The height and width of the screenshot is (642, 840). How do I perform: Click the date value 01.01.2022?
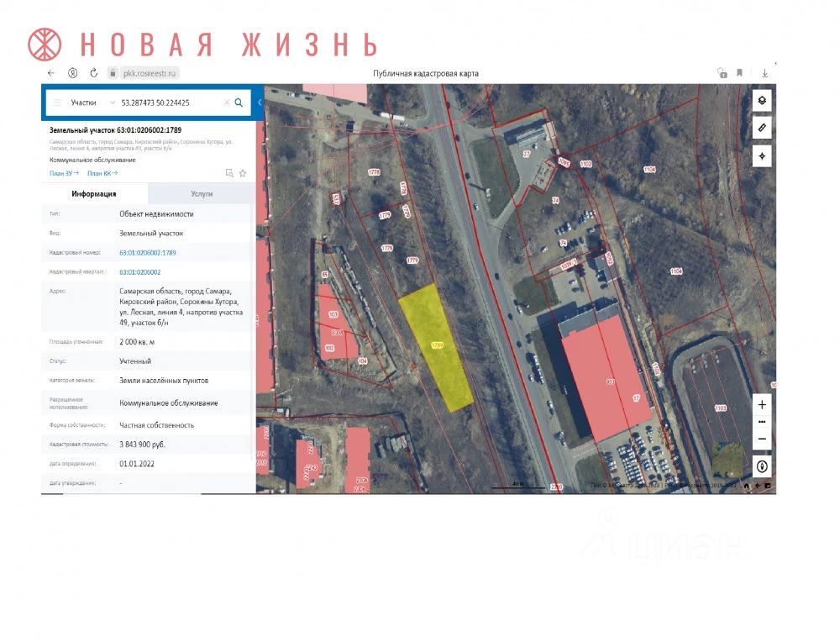(x=137, y=464)
